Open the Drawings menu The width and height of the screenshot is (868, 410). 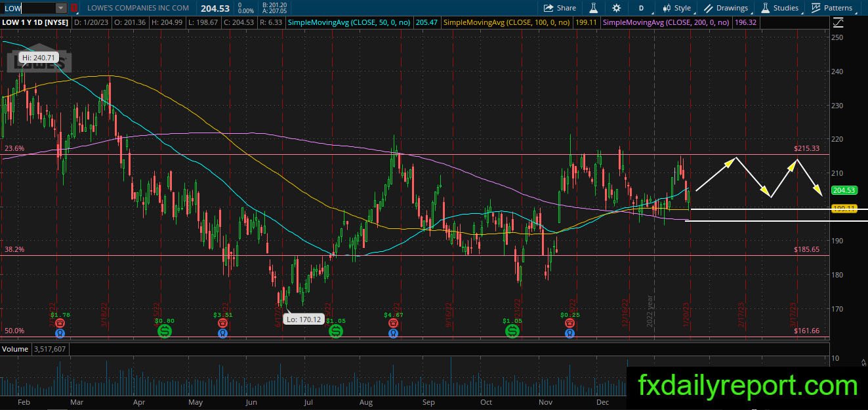pyautogui.click(x=726, y=8)
